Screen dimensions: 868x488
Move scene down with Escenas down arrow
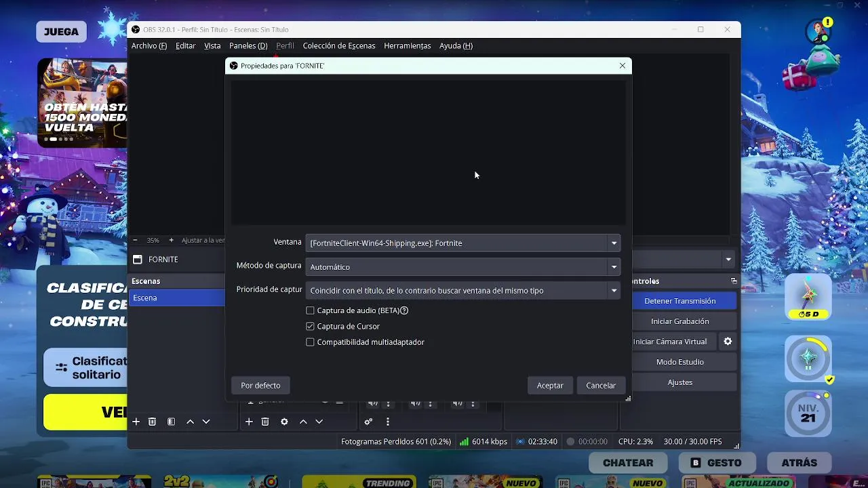click(206, 422)
